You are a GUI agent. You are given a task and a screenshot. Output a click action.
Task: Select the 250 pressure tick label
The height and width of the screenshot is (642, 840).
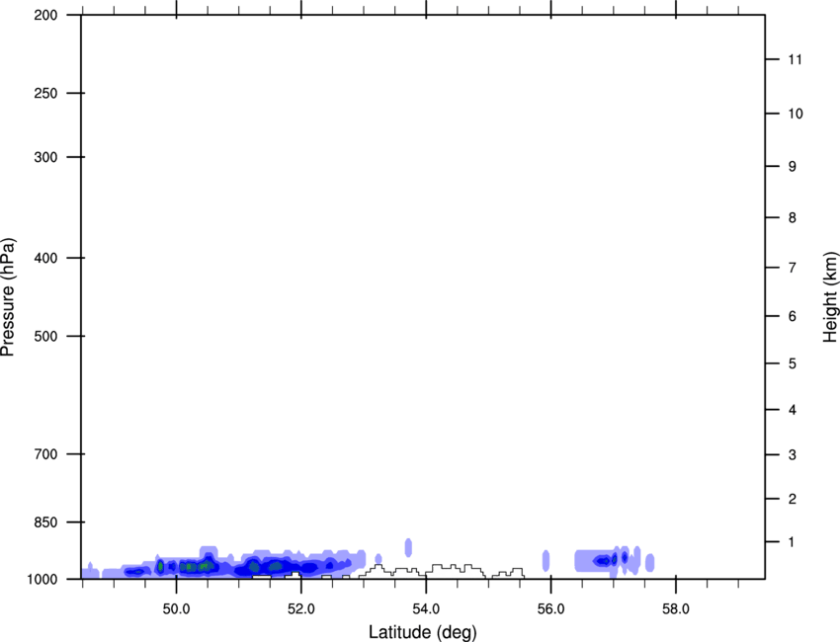click(x=45, y=93)
